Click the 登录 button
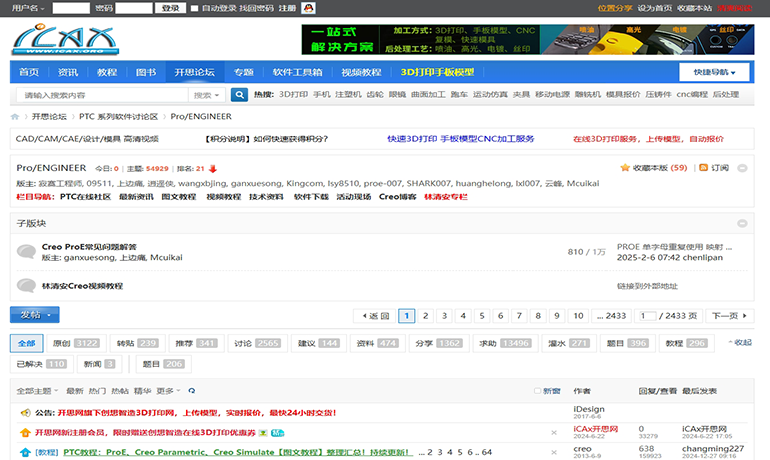Viewport: 770px width, 460px height. 170,8
